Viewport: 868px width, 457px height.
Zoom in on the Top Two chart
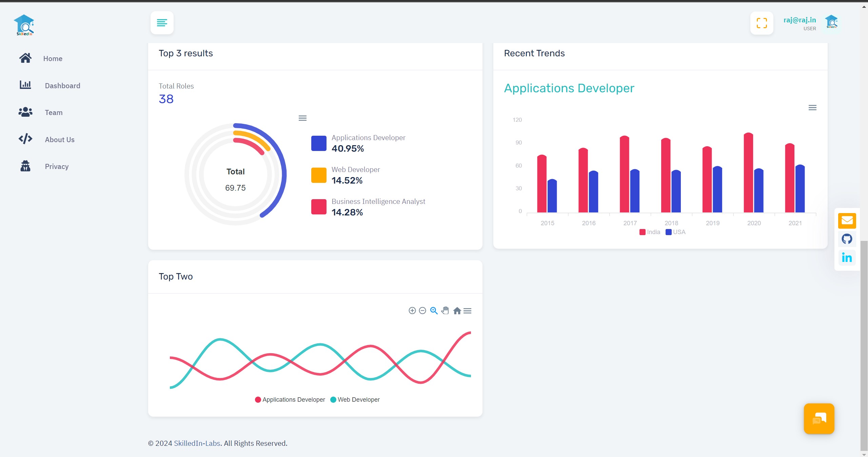[412, 310]
